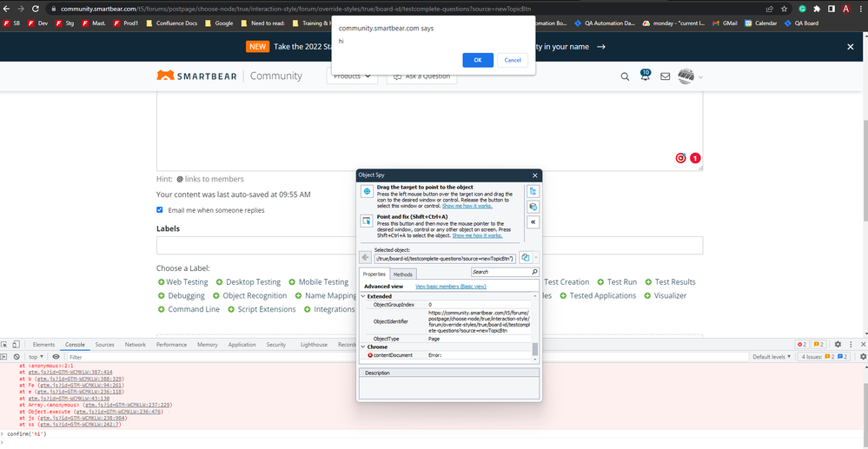Screen dimensions: 868x449
Task: Reload the page in Chrome
Action: tap(36, 9)
